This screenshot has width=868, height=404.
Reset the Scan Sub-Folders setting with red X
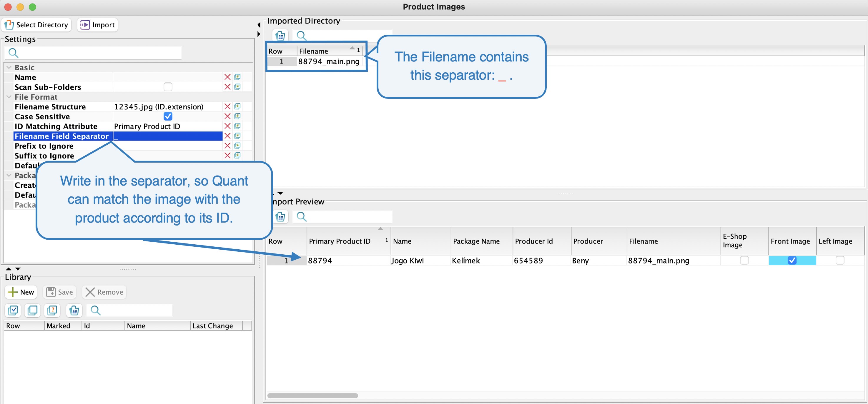tap(227, 87)
